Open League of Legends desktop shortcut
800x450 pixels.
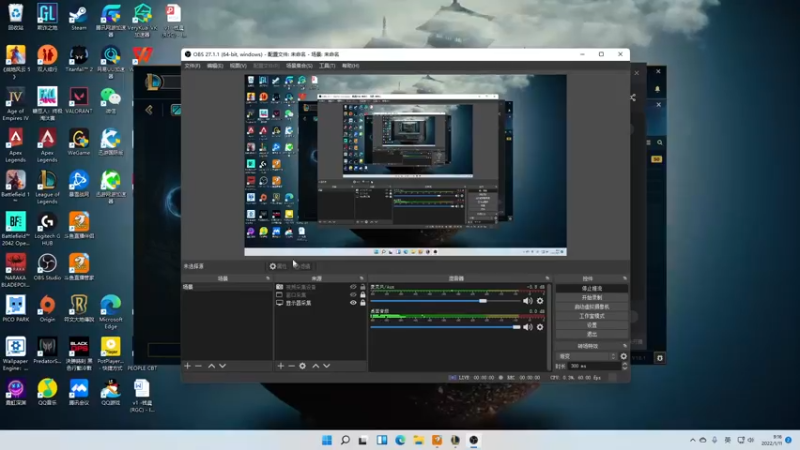coord(47,187)
